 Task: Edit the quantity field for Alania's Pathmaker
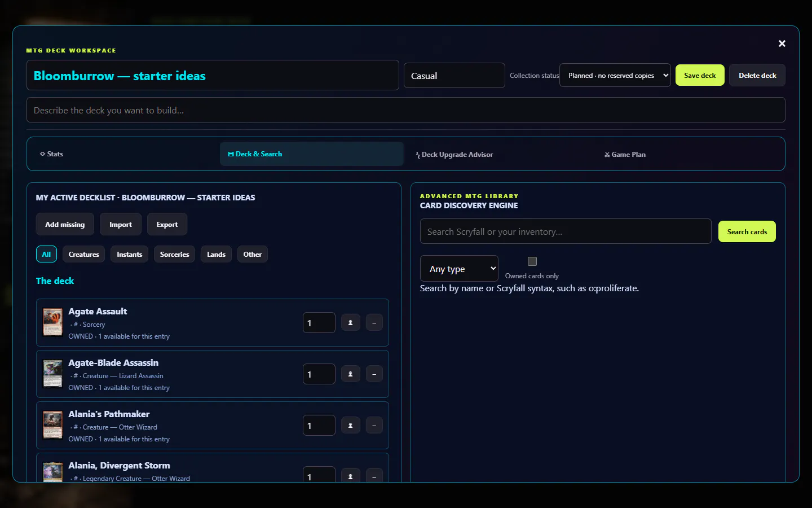click(x=319, y=426)
